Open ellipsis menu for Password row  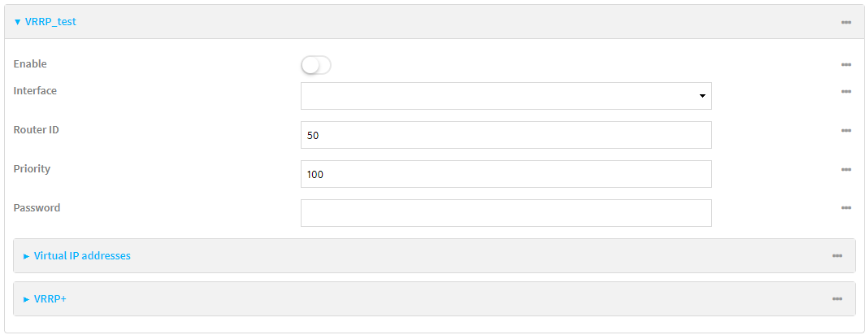(x=846, y=209)
